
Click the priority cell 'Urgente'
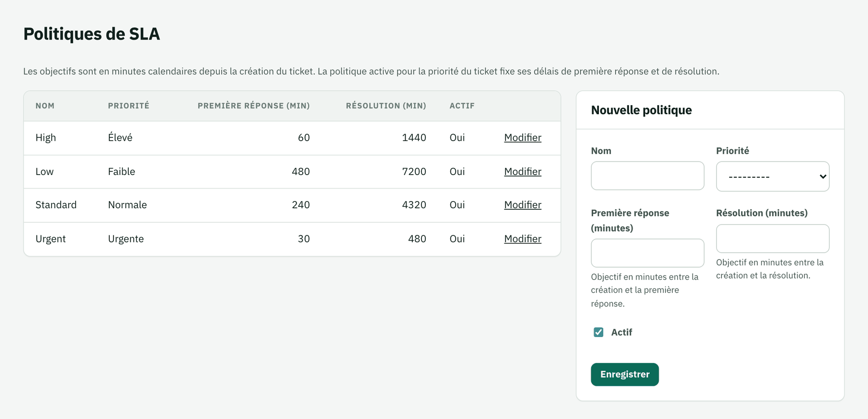coord(126,239)
